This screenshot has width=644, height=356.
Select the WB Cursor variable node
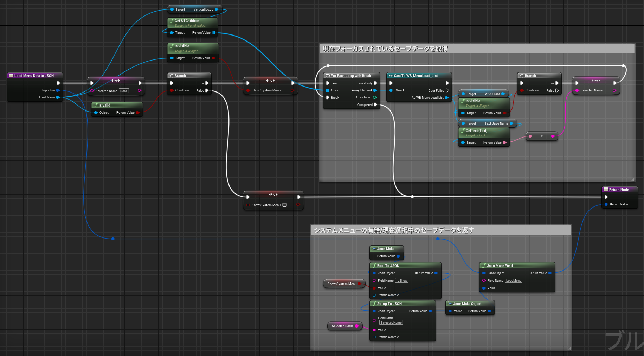coord(483,94)
